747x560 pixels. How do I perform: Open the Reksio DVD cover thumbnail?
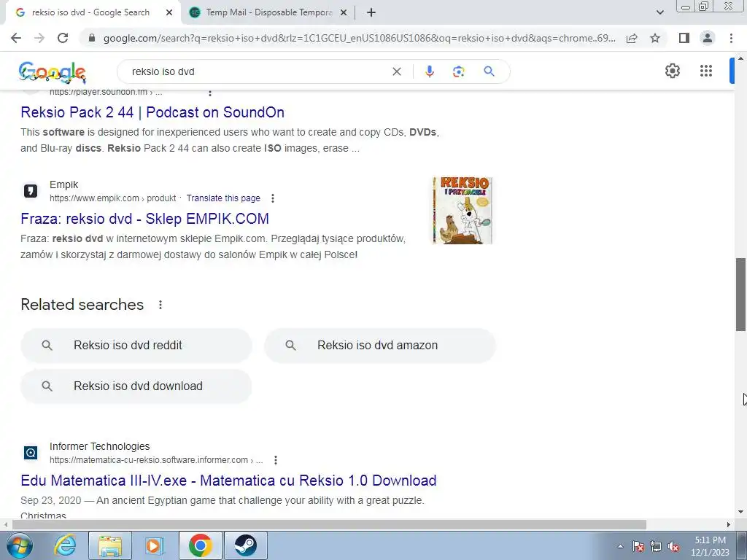click(x=462, y=211)
